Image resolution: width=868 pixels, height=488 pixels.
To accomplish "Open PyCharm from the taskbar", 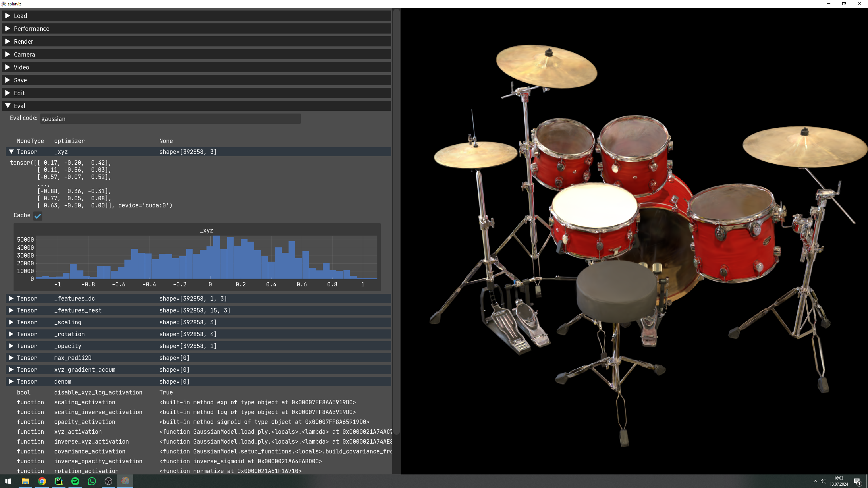I will pyautogui.click(x=59, y=481).
